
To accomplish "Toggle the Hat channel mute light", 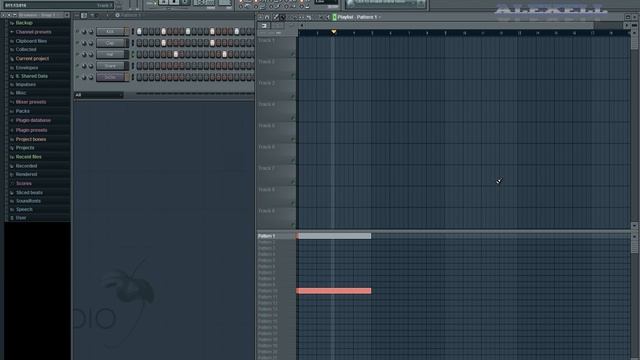I will (77, 54).
